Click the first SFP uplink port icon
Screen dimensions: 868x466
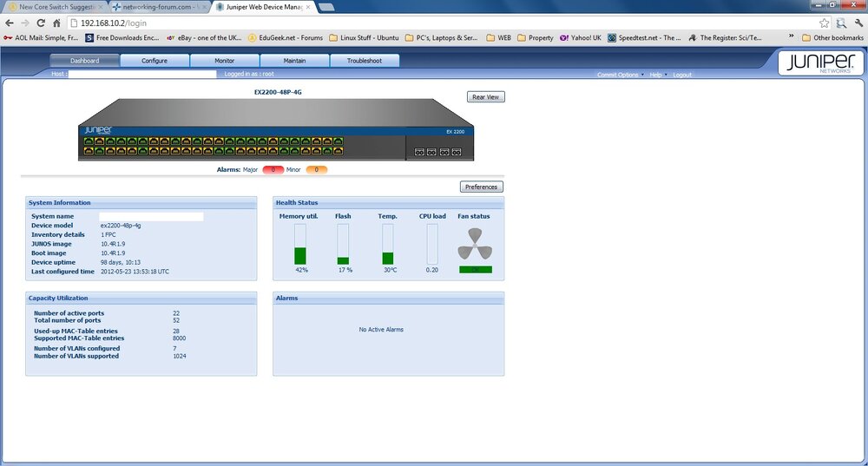coord(419,152)
